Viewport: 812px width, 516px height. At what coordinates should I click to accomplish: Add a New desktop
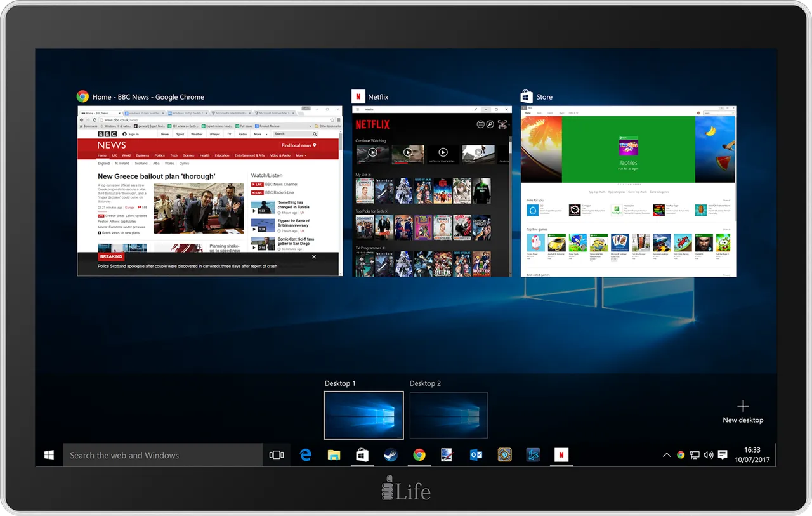(x=743, y=411)
